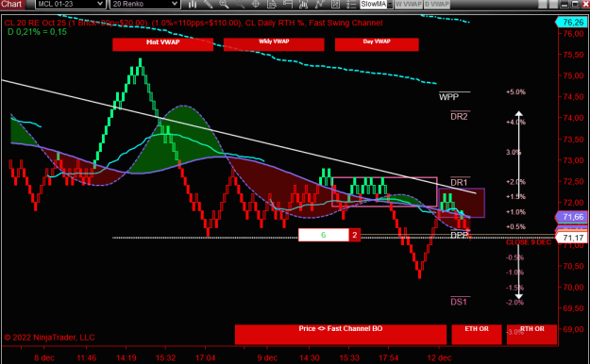Click the 8 dec date label

44,358
